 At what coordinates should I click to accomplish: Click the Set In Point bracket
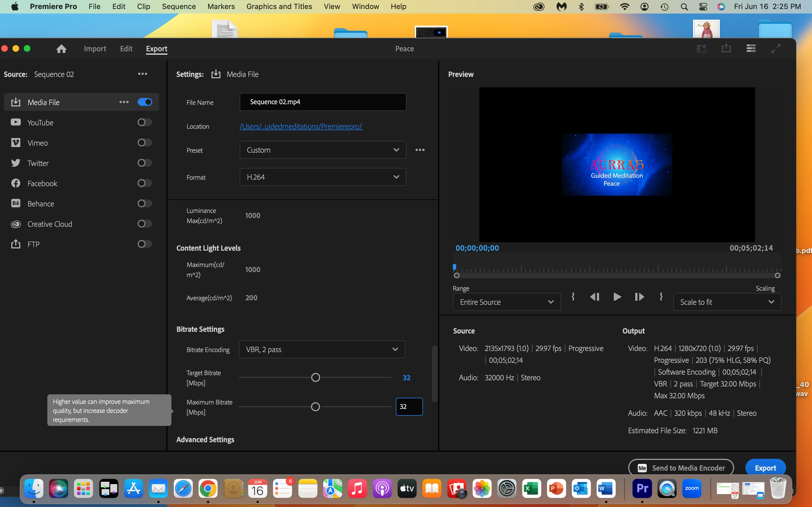coord(573,297)
